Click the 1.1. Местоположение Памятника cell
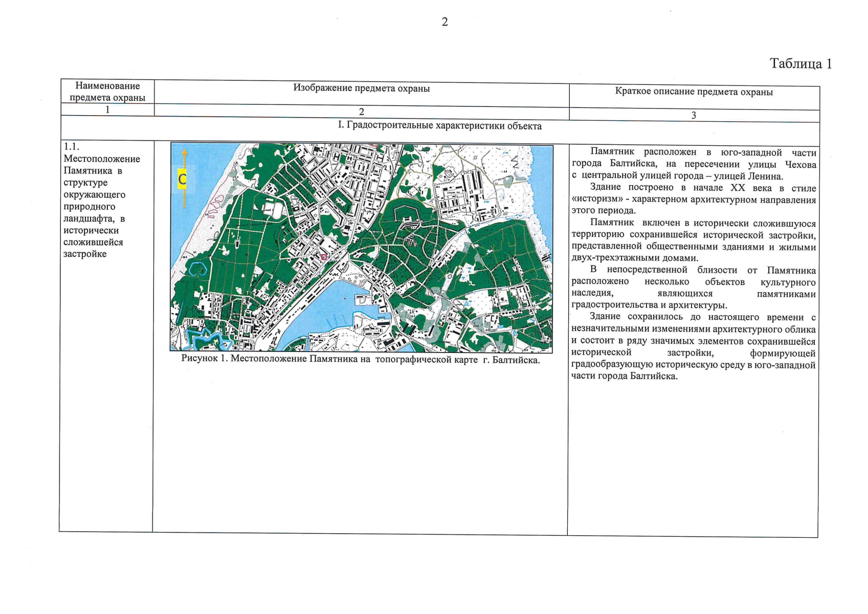 point(102,200)
